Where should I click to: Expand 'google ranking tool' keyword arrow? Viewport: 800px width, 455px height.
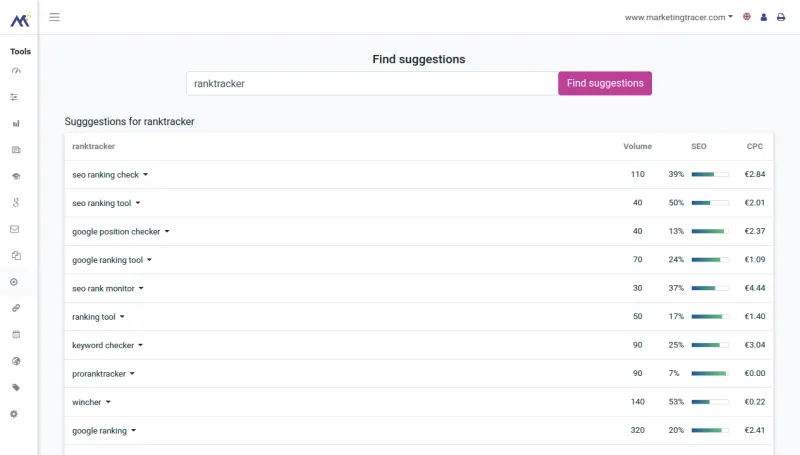point(149,260)
